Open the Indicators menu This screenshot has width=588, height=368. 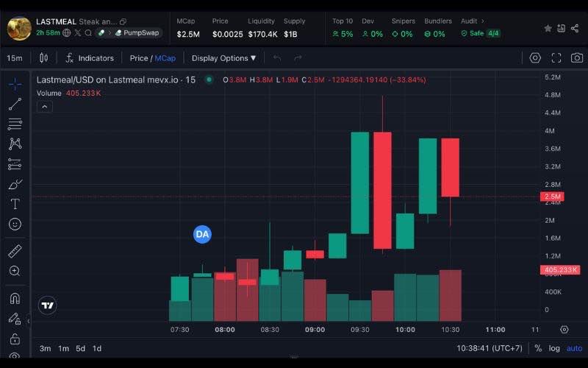tap(90, 58)
